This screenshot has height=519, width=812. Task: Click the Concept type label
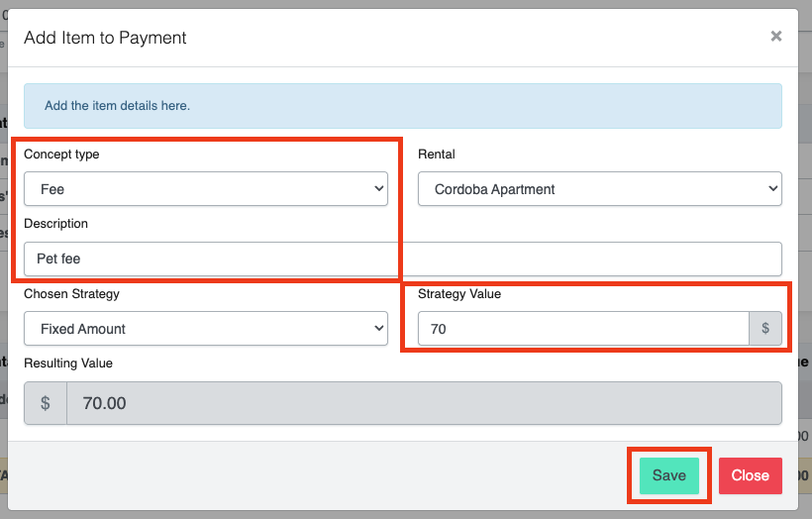coord(61,155)
